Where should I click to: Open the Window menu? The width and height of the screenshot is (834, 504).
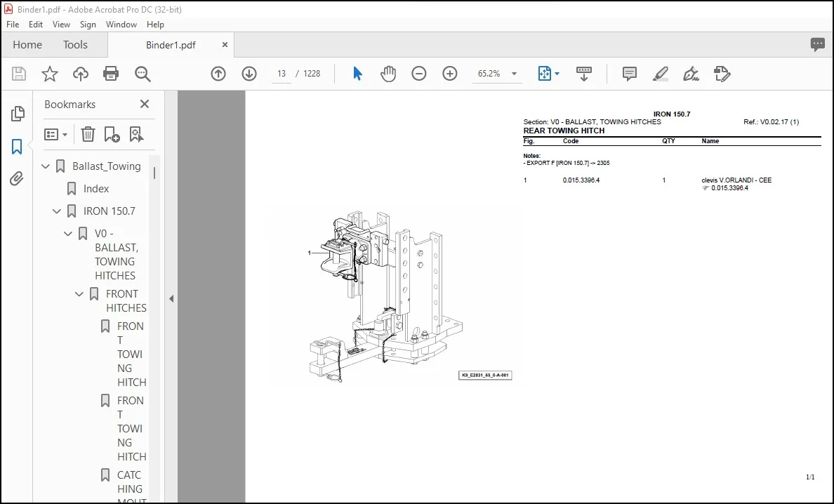click(x=121, y=25)
